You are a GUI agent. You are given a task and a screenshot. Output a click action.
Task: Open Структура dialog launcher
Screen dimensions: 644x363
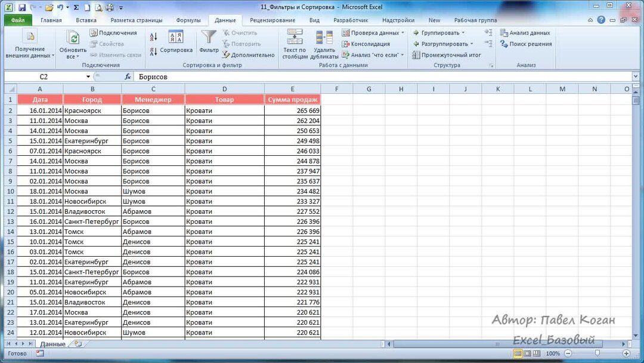(491, 65)
